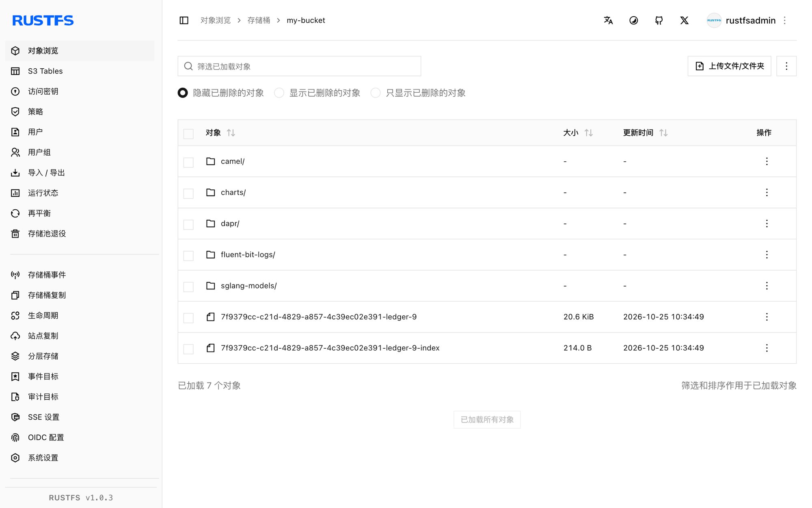812x508 pixels.
Task: Open 分层存储 tiered storage page
Action: (80, 356)
